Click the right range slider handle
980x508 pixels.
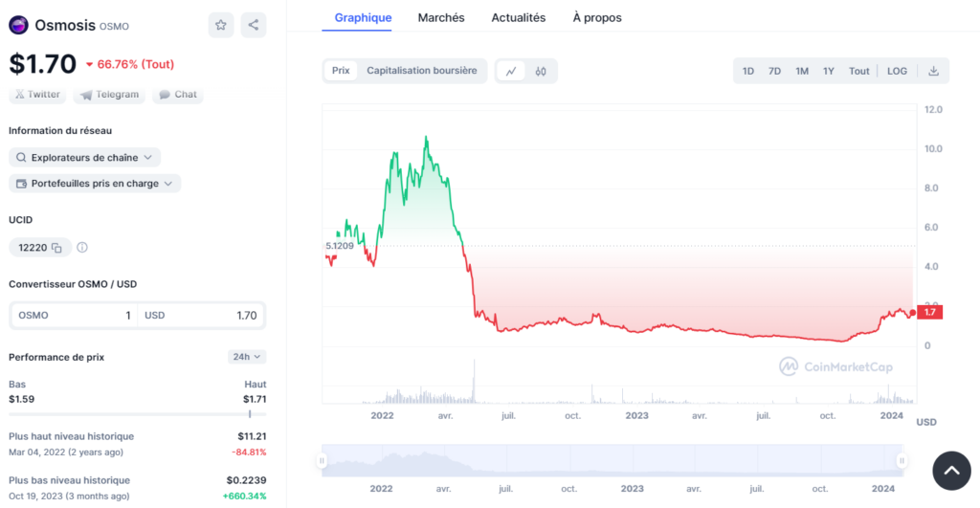pyautogui.click(x=902, y=460)
